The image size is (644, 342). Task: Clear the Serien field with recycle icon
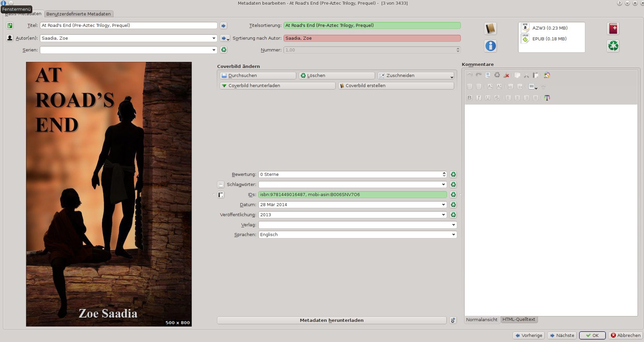click(x=224, y=50)
